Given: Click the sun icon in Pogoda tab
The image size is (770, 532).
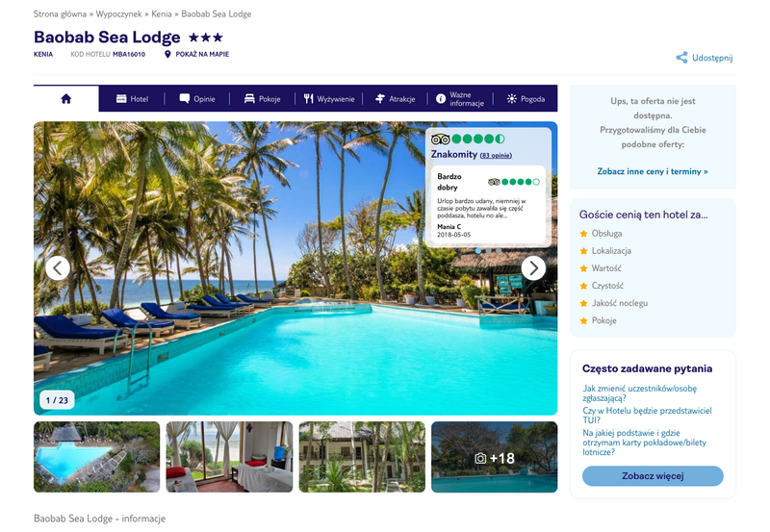Looking at the screenshot, I should [512, 99].
